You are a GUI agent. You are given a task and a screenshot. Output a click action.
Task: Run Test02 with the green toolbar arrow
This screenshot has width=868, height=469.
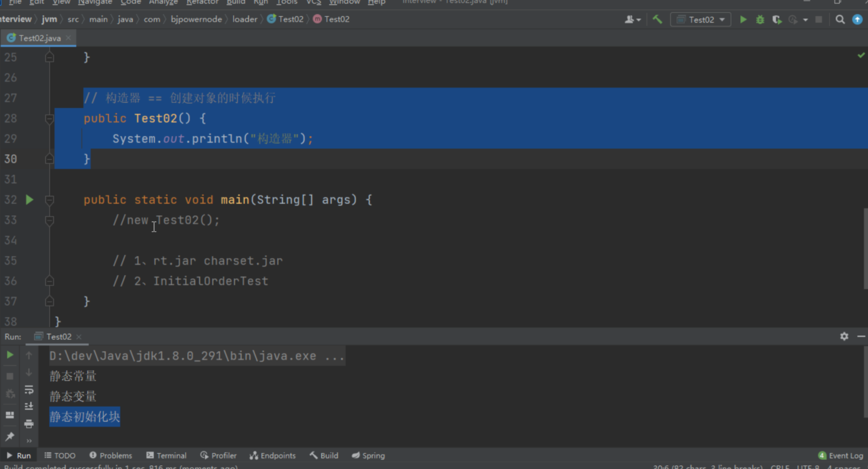click(x=743, y=19)
